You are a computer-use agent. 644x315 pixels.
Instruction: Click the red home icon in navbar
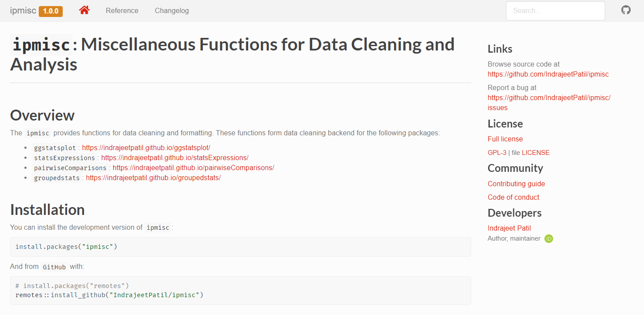pos(84,10)
